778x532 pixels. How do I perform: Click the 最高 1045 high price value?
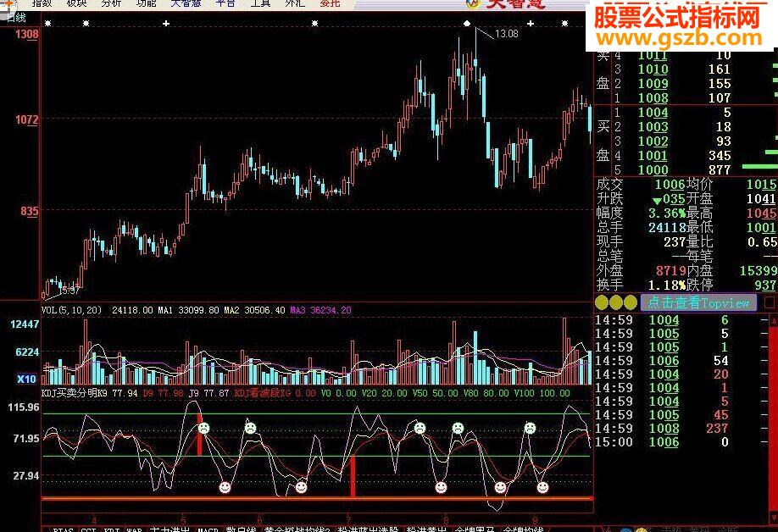(762, 213)
